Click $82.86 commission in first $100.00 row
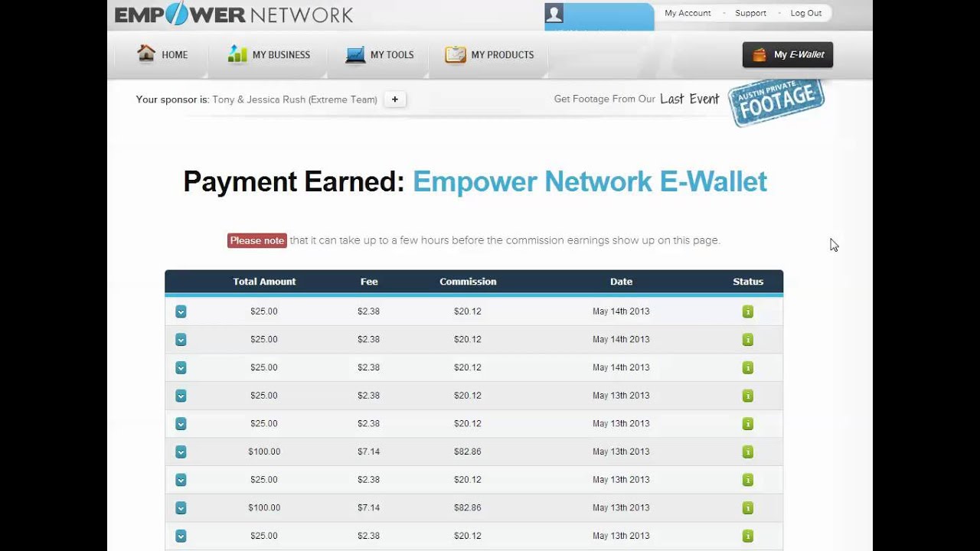Screen dimensions: 980x551 pyautogui.click(x=468, y=452)
